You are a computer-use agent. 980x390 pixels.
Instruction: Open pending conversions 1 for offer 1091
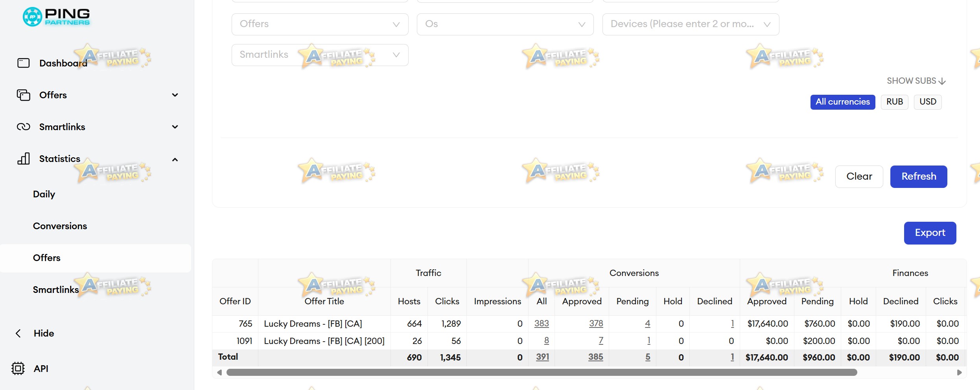(648, 341)
